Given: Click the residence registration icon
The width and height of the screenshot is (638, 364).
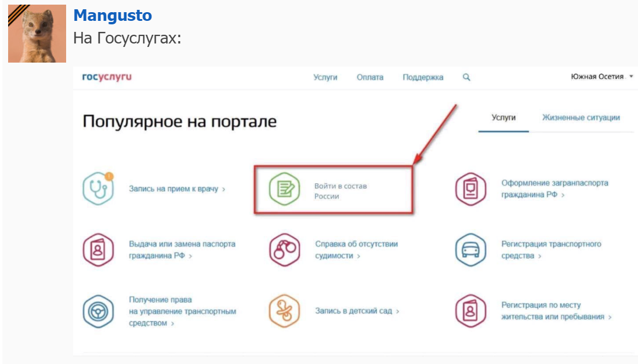Looking at the screenshot, I should (470, 311).
